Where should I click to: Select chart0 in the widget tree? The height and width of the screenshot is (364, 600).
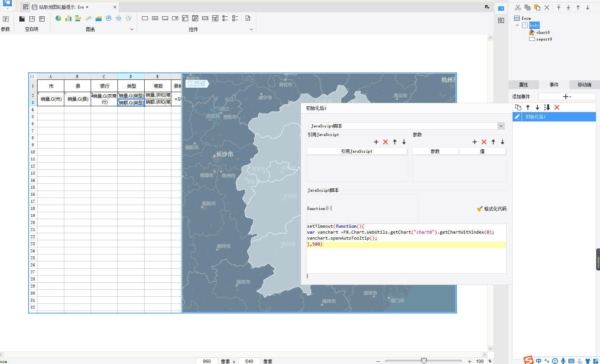pyautogui.click(x=543, y=32)
